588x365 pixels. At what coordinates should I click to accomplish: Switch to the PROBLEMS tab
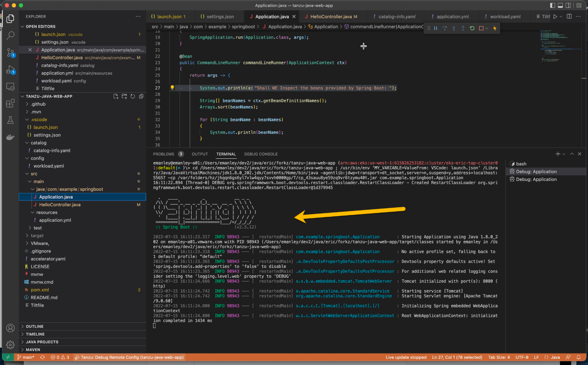tap(163, 153)
